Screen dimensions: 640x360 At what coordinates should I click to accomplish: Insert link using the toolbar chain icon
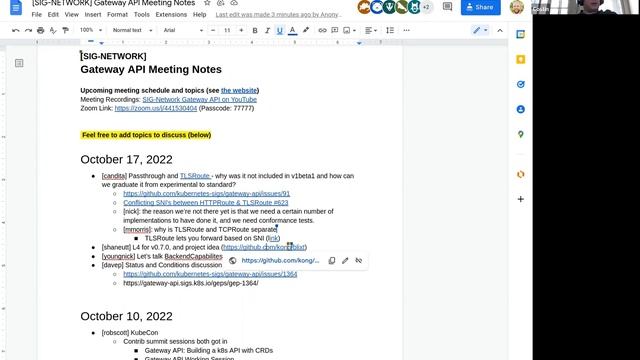click(x=322, y=30)
